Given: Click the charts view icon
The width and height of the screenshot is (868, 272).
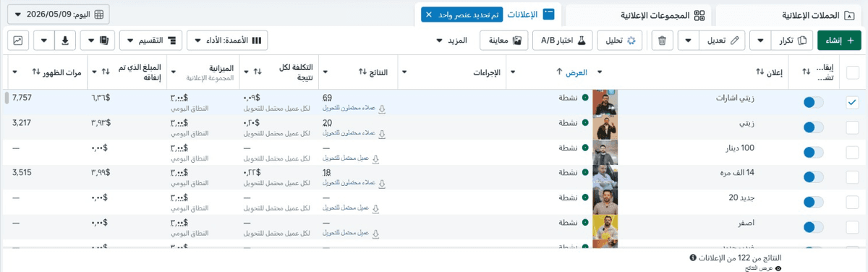Looking at the screenshot, I should tap(17, 41).
